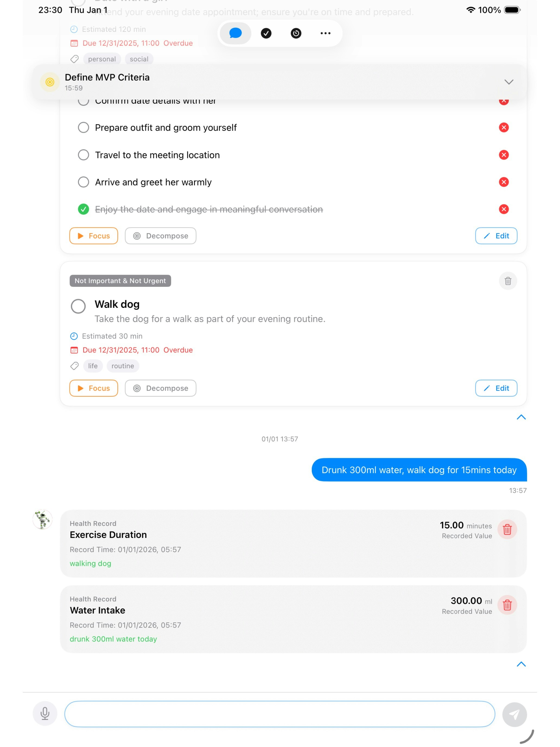Open the chat bubble icon in the top pill

pyautogui.click(x=235, y=33)
